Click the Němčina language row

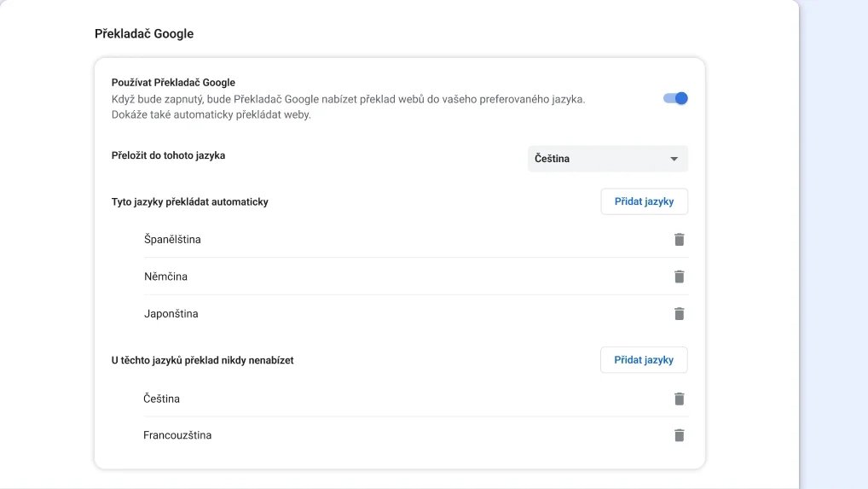coord(165,277)
